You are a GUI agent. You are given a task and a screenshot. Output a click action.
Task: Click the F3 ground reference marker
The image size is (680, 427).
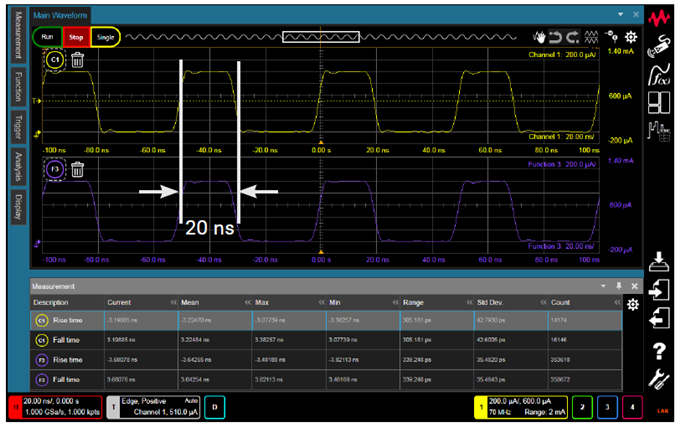[37, 244]
